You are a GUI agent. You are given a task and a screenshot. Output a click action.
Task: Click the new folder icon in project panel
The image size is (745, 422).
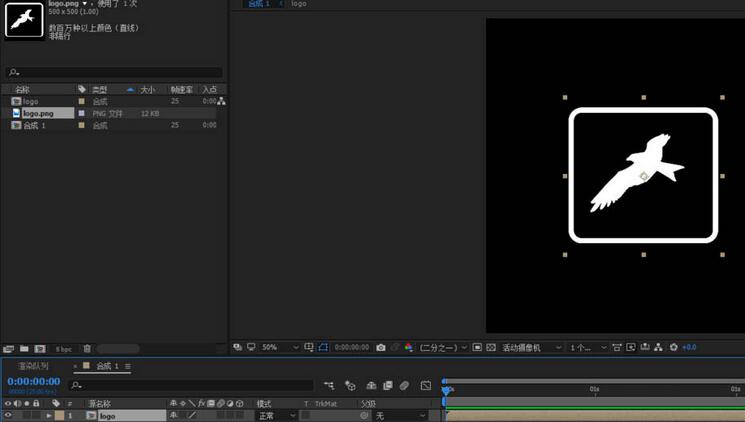[24, 348]
